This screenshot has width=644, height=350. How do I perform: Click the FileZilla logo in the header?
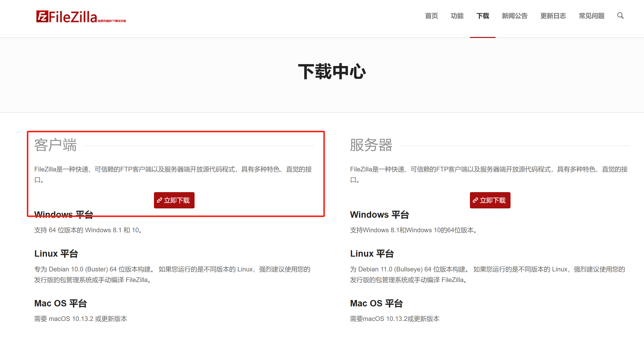[x=81, y=17]
